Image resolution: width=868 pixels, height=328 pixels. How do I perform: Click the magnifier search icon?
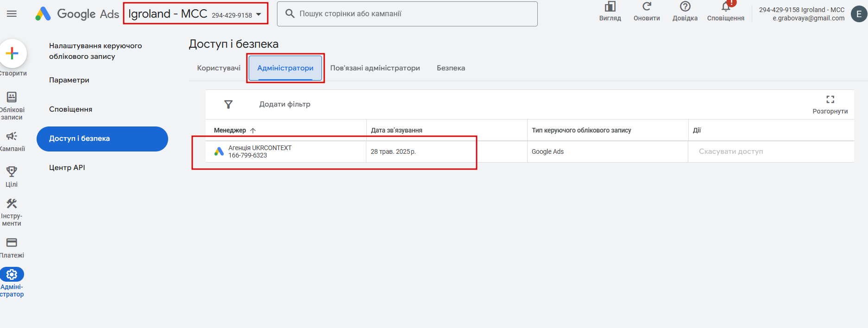290,14
